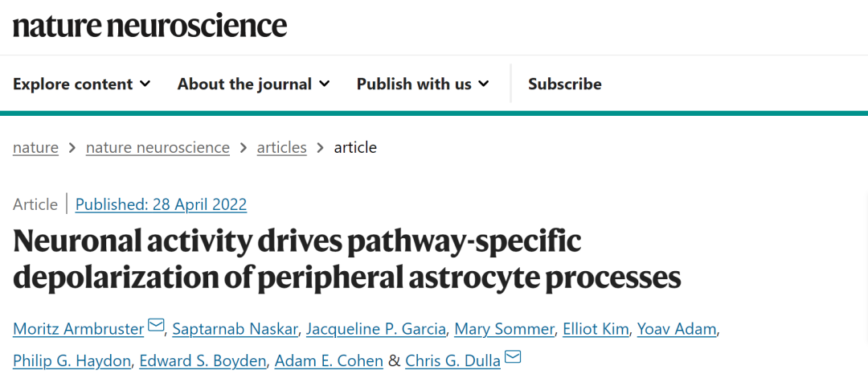
Task: Go to the nature breadcrumb link
Action: point(35,148)
